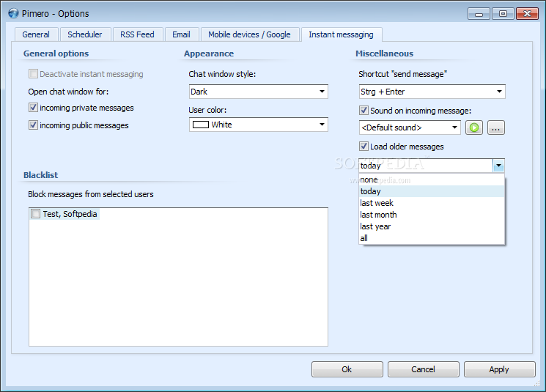Switch to the General tab
The height and width of the screenshot is (392, 546).
[36, 34]
